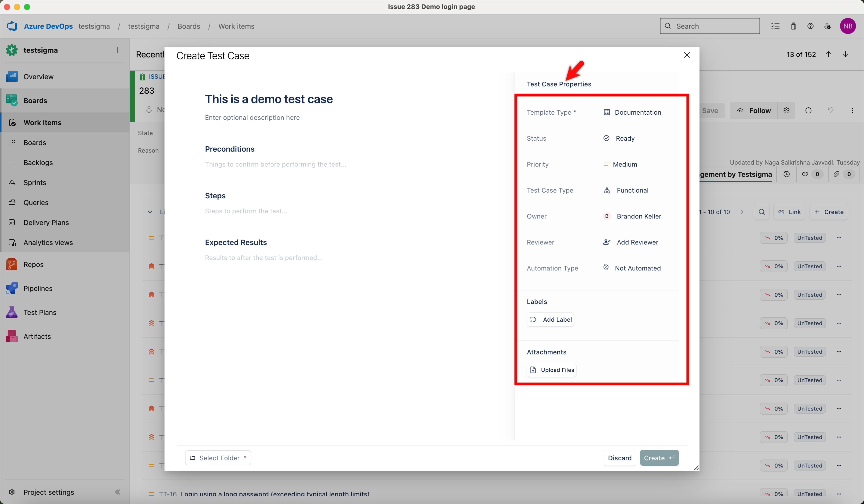Open Backlogs from the left navigation
864x504 pixels.
[38, 162]
